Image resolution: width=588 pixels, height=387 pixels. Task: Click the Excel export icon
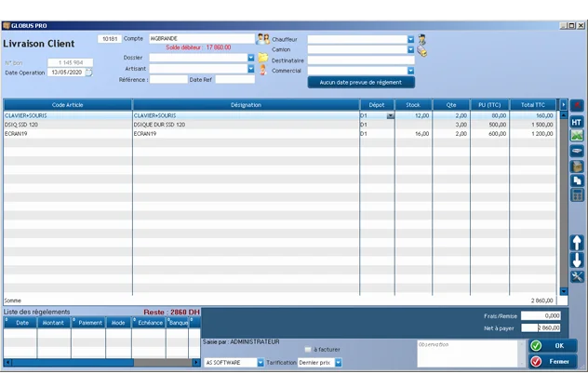(577, 136)
